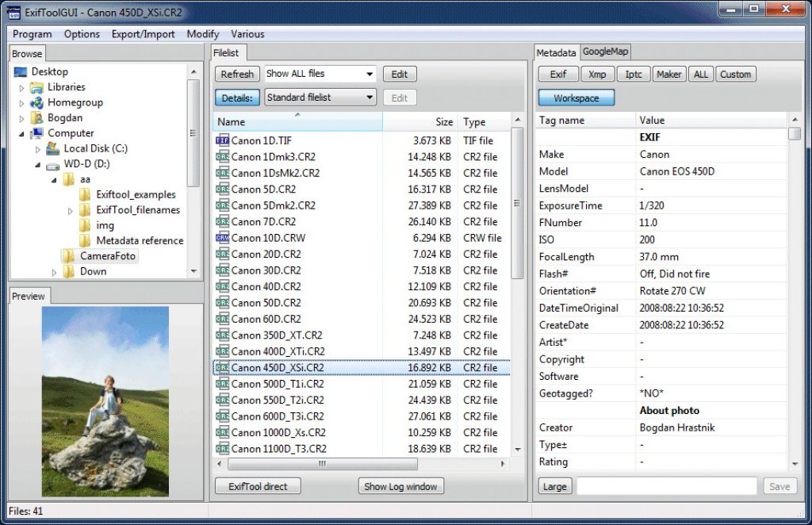Image resolution: width=812 pixels, height=525 pixels.
Task: Open the Standard filelist dropdown
Action: pyautogui.click(x=320, y=97)
